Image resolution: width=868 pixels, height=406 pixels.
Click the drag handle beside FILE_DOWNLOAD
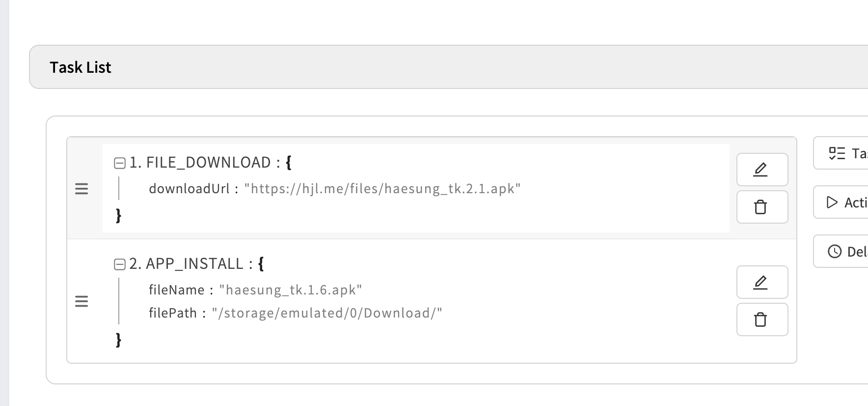81,189
